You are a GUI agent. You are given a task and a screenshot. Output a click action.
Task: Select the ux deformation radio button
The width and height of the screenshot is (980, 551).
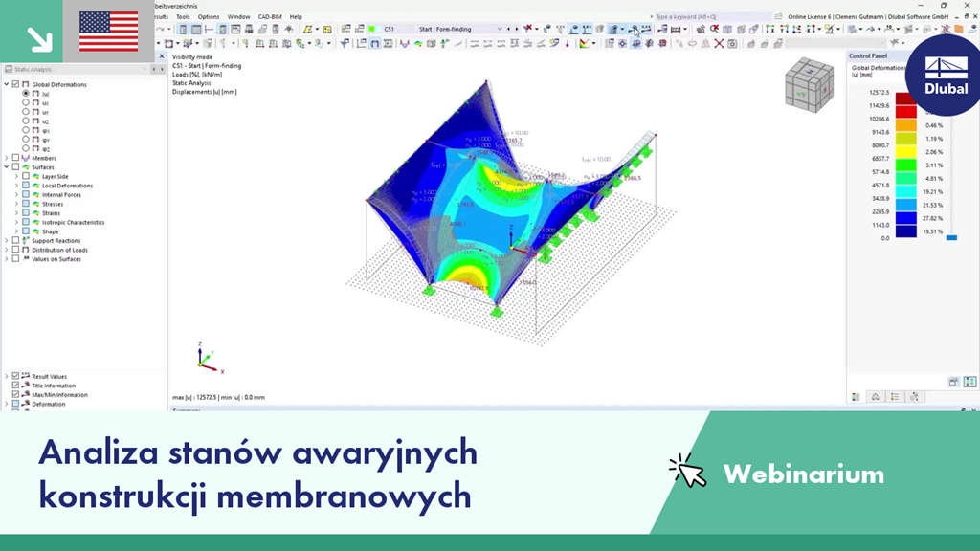point(26,102)
